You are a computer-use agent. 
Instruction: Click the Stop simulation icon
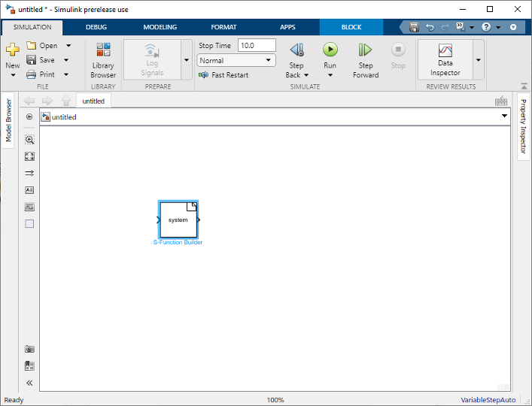coord(398,50)
